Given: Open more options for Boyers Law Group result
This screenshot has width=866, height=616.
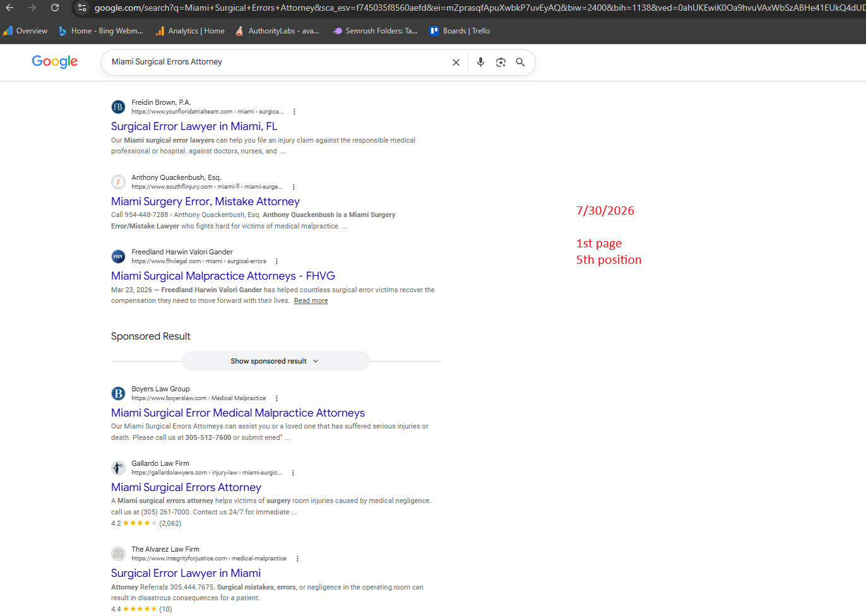Looking at the screenshot, I should coord(276,398).
